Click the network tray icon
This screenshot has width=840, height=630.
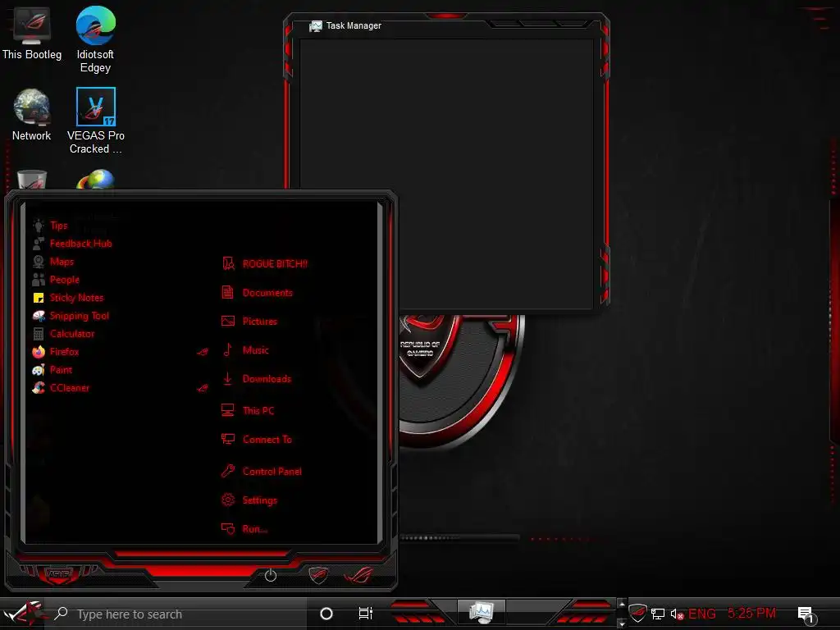(658, 614)
